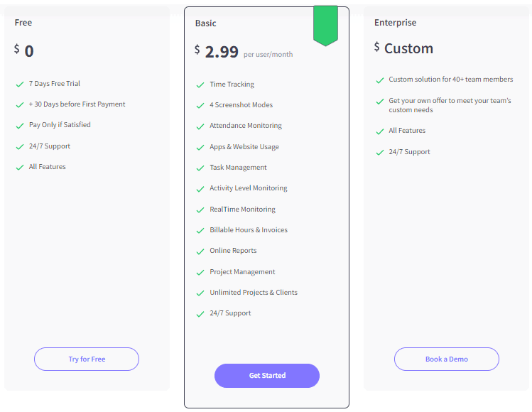Screen dimensions: 532x412
Task: Select the Basic plan heading
Action: click(205, 23)
